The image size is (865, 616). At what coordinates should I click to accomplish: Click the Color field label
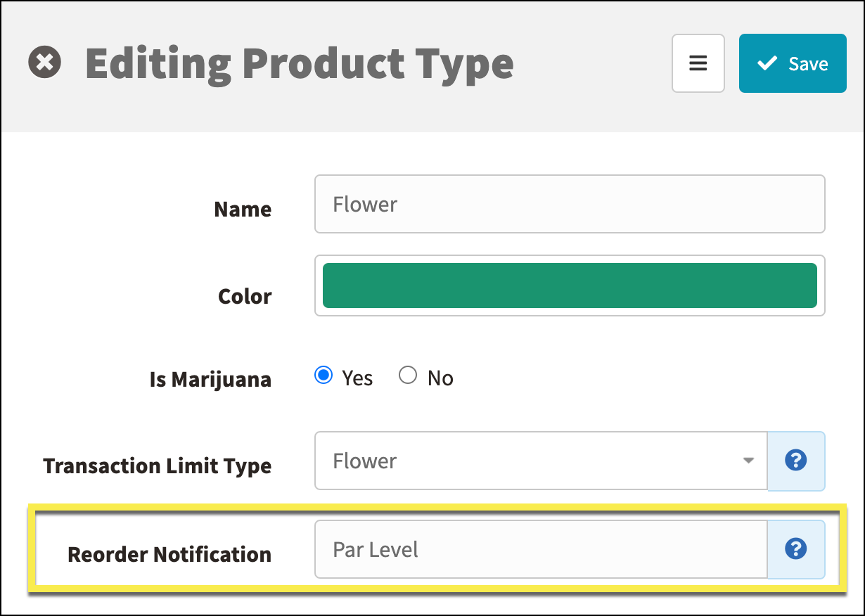245,296
